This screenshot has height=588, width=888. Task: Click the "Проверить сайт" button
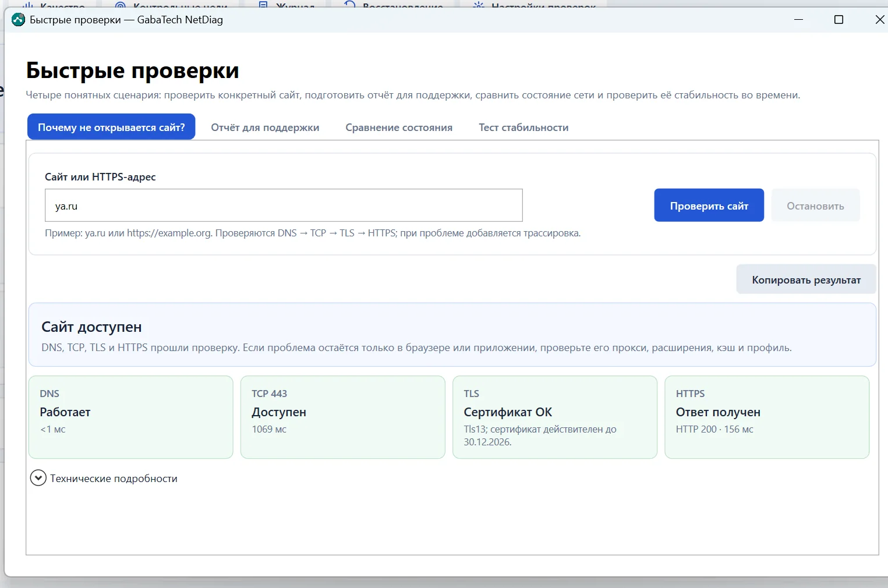[x=709, y=206]
